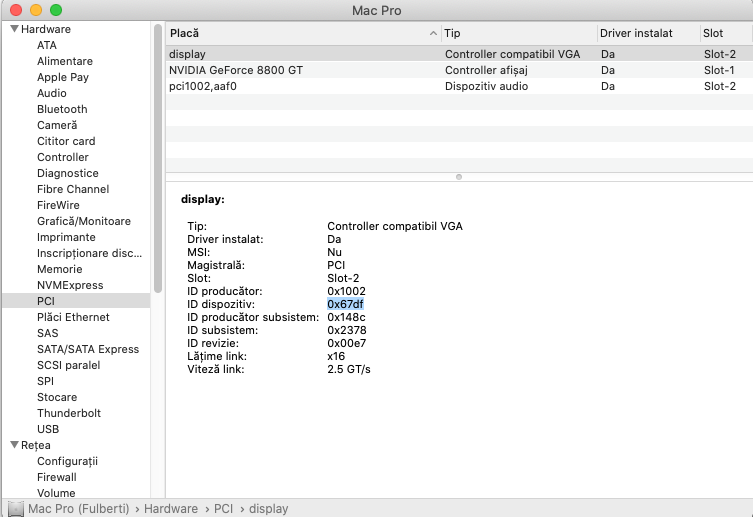Toggle the Placă column sort arrow
753x517 pixels.
(433, 33)
